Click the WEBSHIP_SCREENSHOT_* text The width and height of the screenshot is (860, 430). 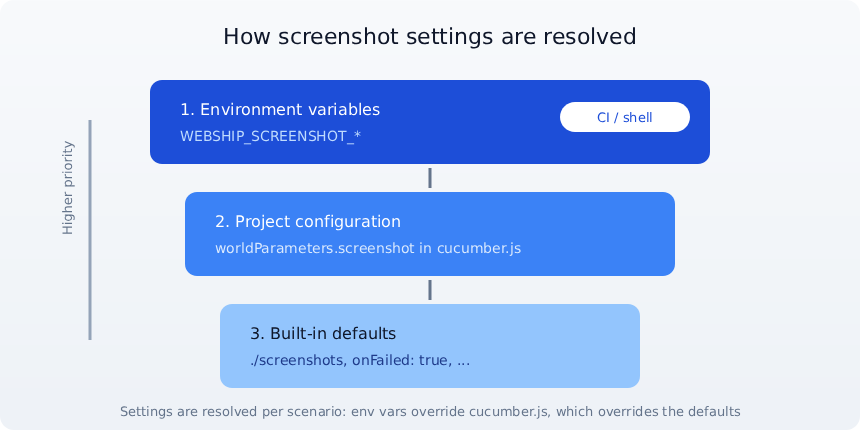tap(270, 137)
